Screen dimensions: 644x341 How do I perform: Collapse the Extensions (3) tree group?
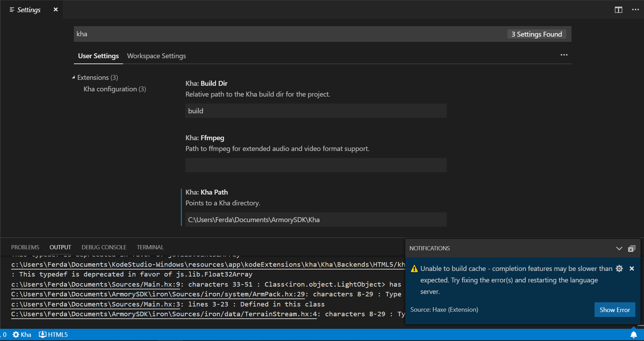[74, 77]
